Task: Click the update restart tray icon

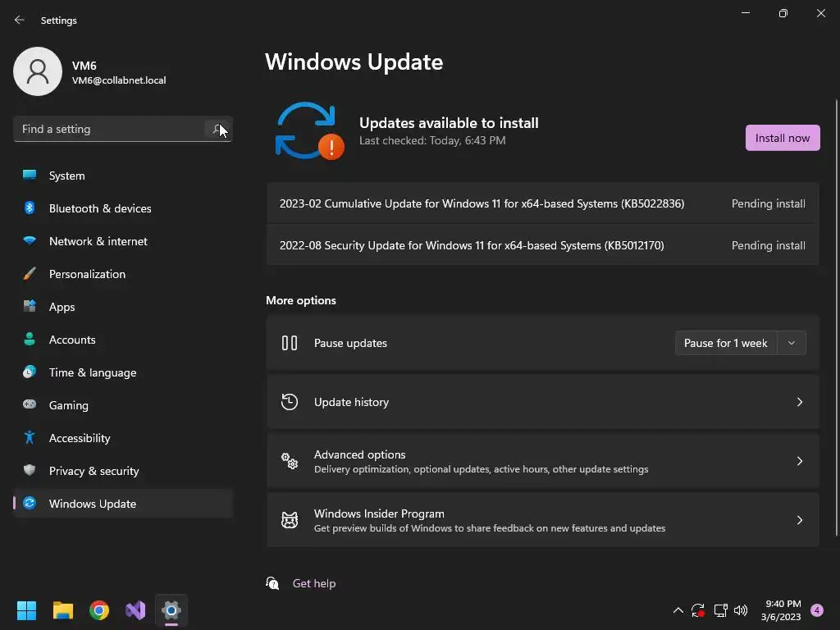Action: tap(698, 610)
